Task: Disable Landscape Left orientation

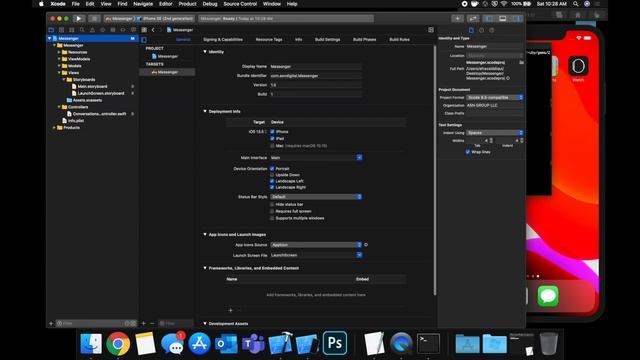Action: 272,181
